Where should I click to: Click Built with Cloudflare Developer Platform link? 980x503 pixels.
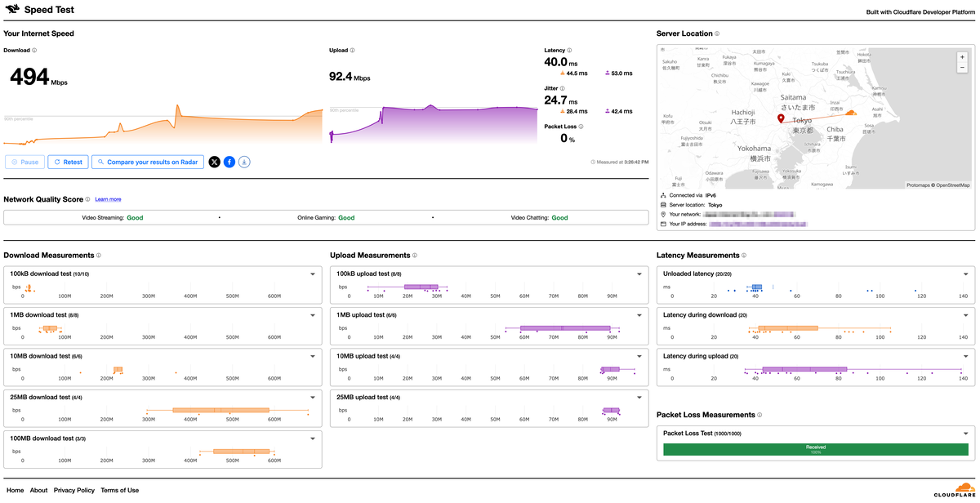pos(920,12)
